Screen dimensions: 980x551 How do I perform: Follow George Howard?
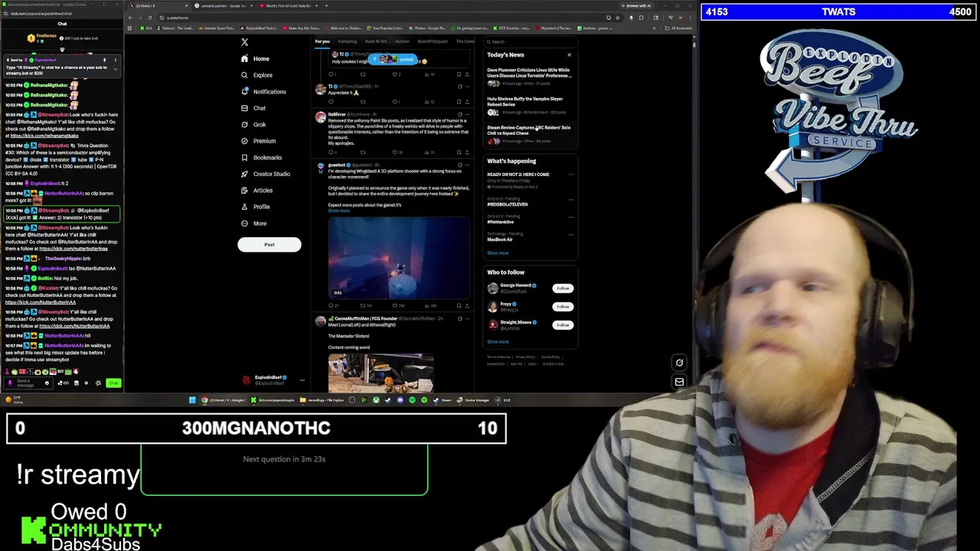pos(563,289)
